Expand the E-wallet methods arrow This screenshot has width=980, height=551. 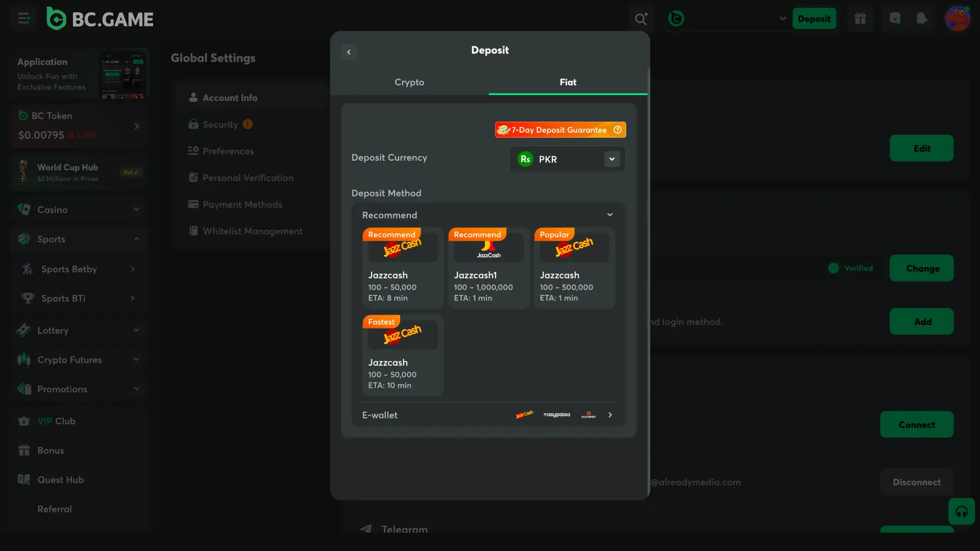610,415
